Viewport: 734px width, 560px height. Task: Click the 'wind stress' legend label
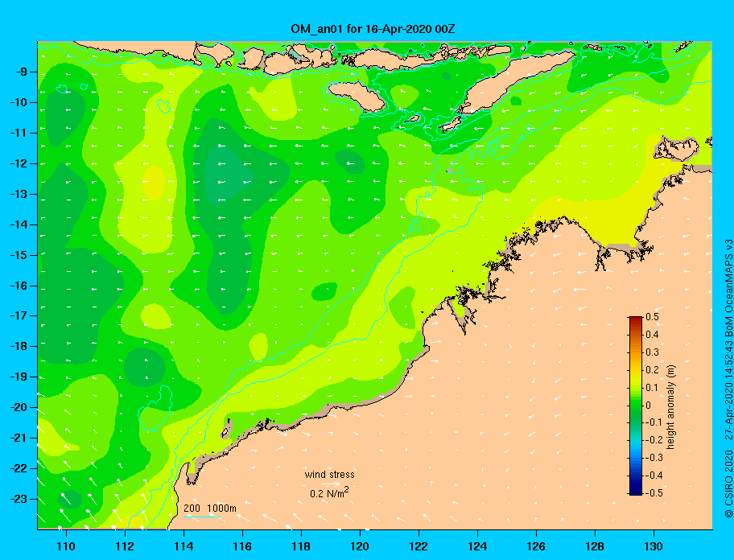[329, 475]
